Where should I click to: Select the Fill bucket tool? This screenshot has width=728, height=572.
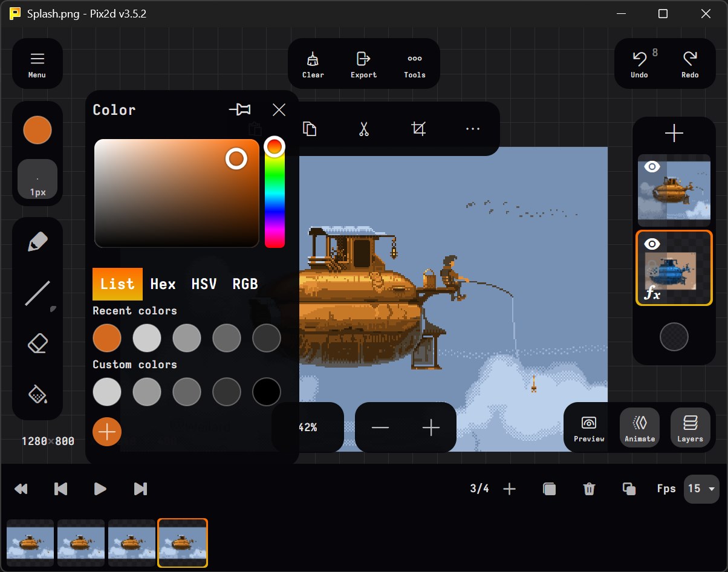pos(37,394)
